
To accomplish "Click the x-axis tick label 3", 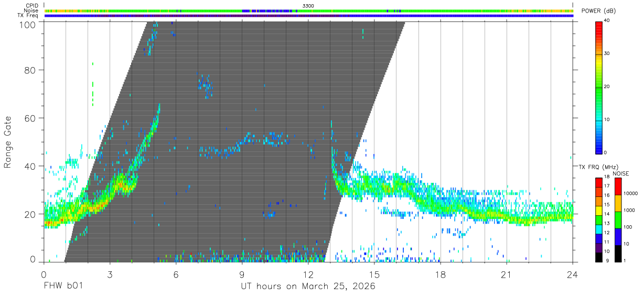I will (110, 274).
